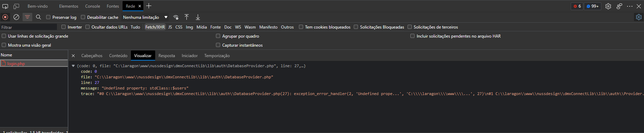The width and height of the screenshot is (644, 133).
Task: Tick Tem cookies bloqueados checkbox
Action: 301,27
